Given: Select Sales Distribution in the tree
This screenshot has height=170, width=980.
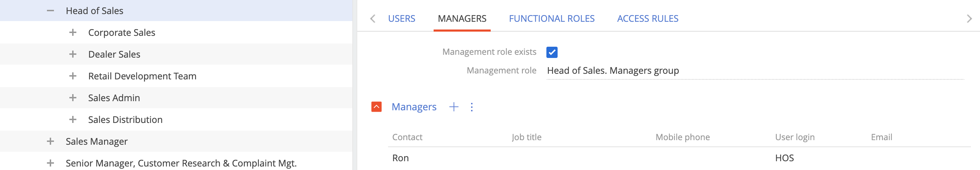Looking at the screenshot, I should coord(125,120).
